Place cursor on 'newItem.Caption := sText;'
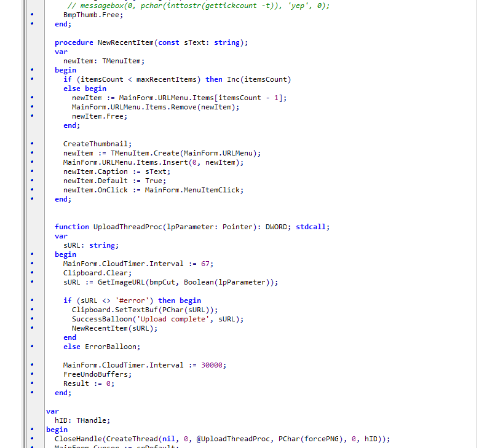 [116, 171]
